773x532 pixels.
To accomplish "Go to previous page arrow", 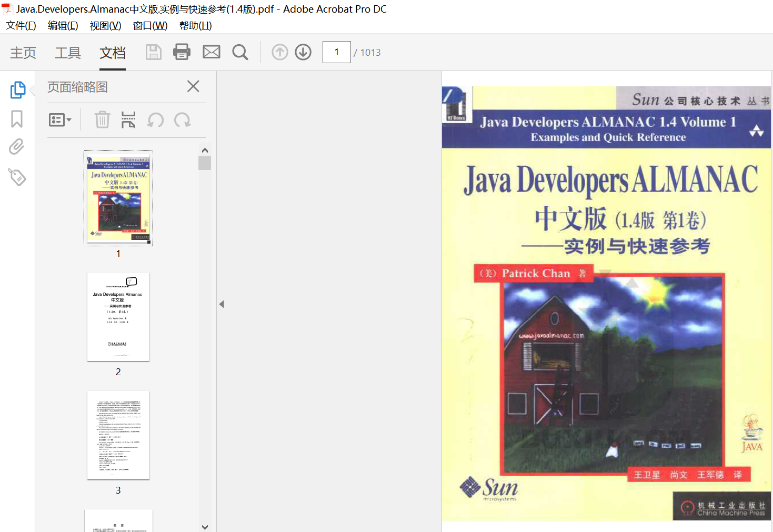I will 280,52.
